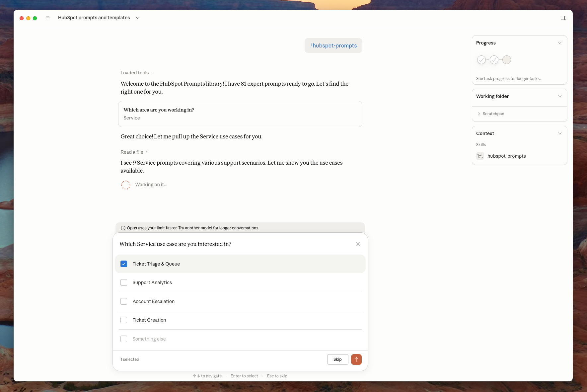Collapse the Working folder panel

[560, 96]
